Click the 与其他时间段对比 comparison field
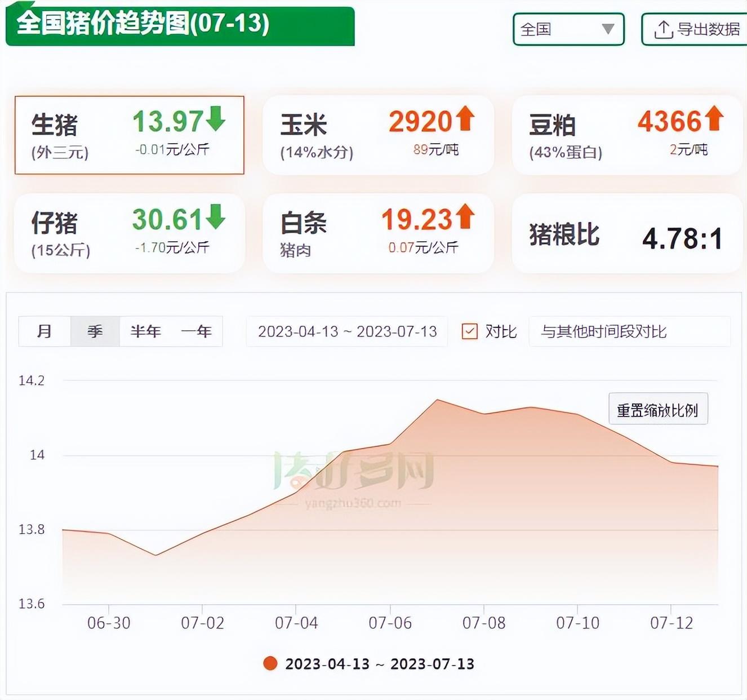Image resolution: width=747 pixels, height=700 pixels. 629,331
